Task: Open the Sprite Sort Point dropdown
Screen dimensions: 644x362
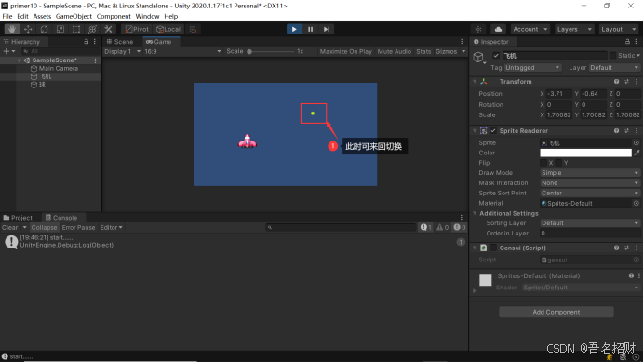Action: click(x=590, y=194)
